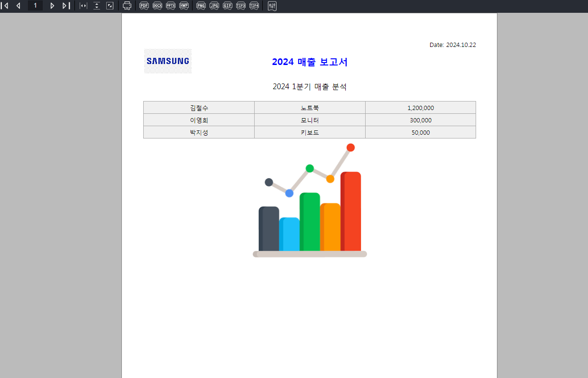
Task: Export the report as DOCX
Action: click(157, 6)
